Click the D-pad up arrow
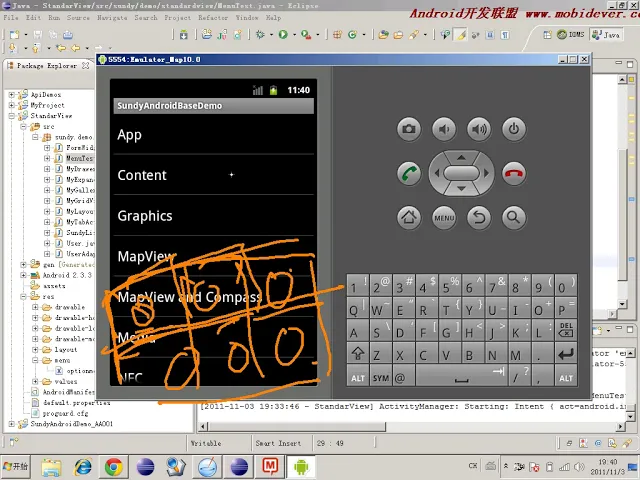Viewport: 640px width, 480px height. [x=461, y=157]
